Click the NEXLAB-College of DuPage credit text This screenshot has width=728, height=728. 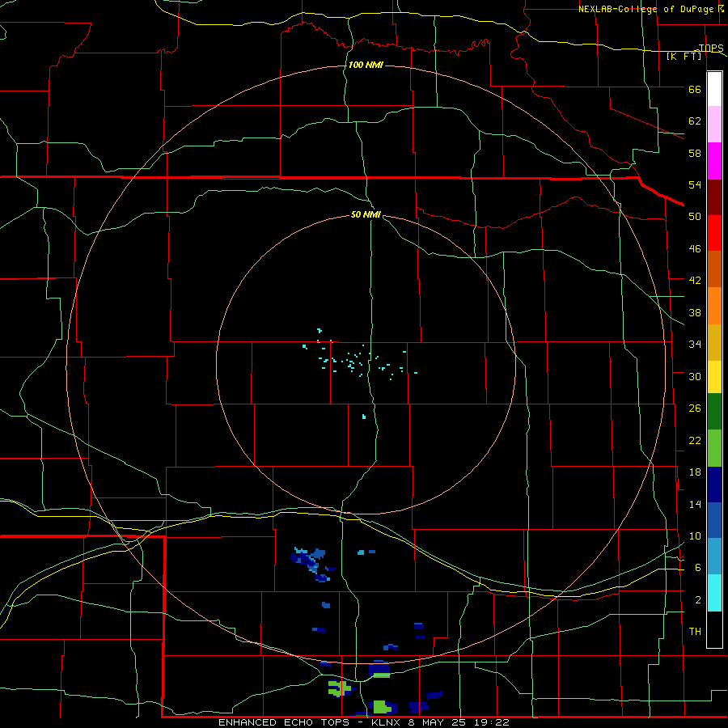[645, 9]
